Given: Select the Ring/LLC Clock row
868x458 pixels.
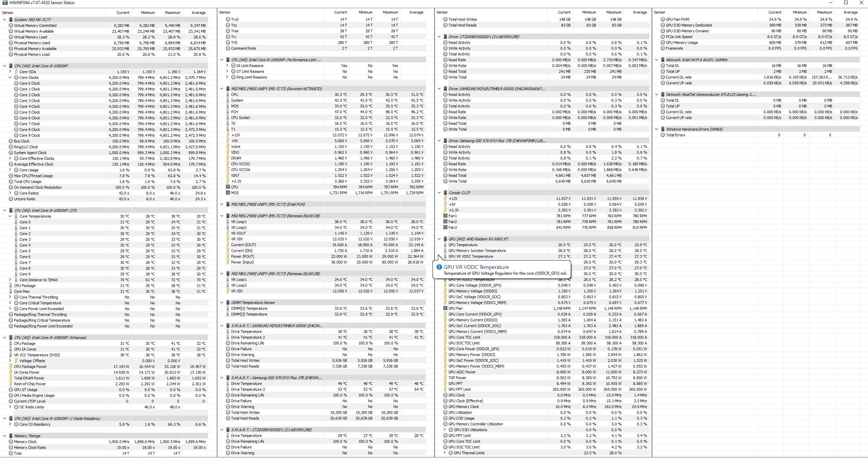Looking at the screenshot, I should pyautogui.click(x=105, y=147).
